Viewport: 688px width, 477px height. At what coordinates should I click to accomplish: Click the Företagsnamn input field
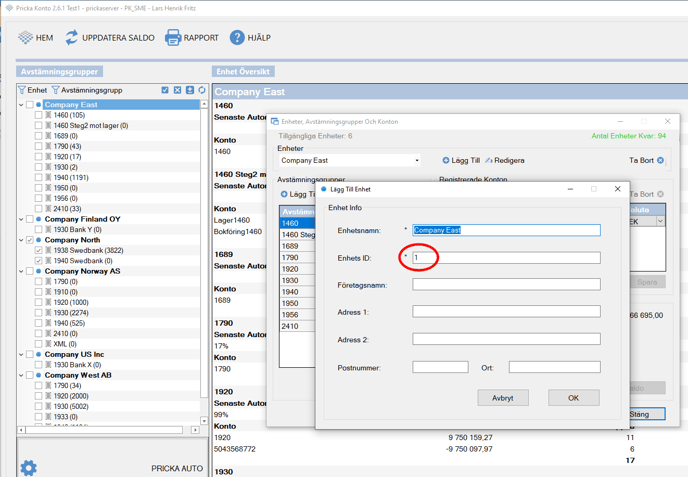click(x=506, y=285)
